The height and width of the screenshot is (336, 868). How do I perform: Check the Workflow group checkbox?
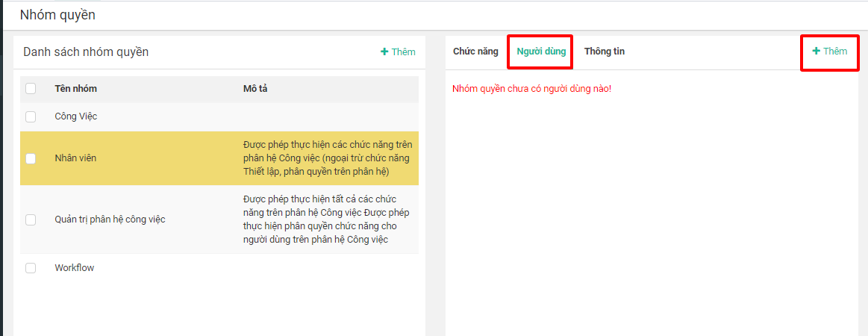(31, 268)
